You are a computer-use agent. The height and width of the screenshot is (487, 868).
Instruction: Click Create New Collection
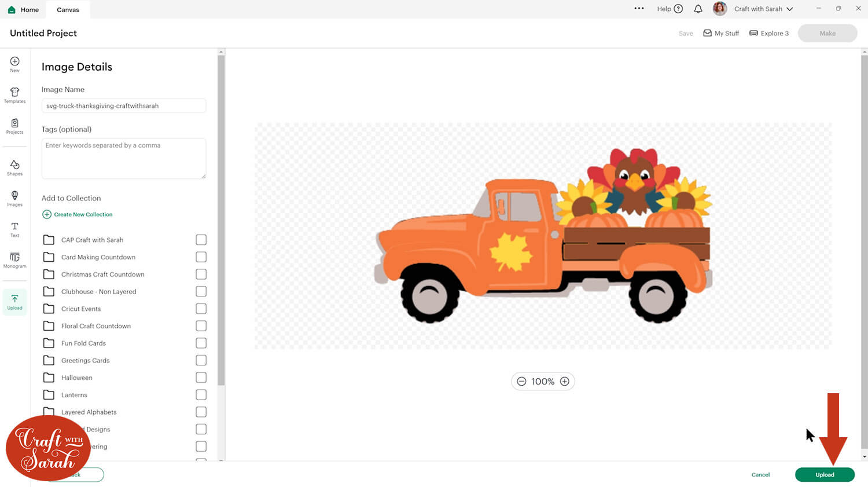78,214
